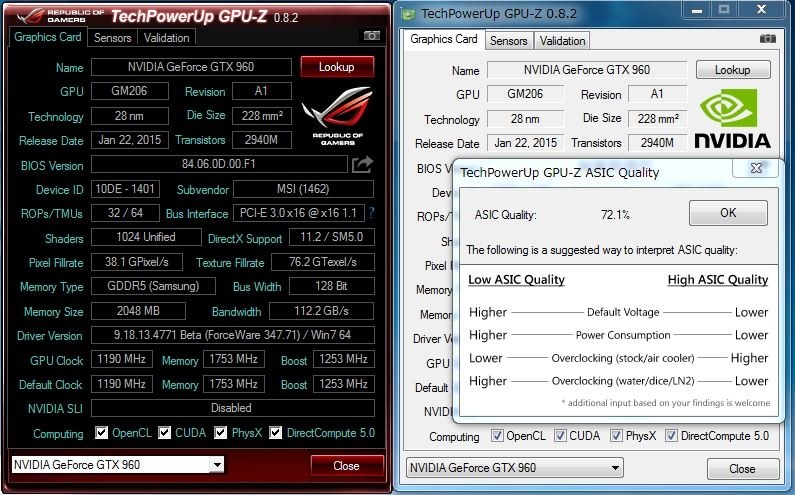Click the Transistors value 2940M in standard window
795x495 pixels.
pos(657,143)
